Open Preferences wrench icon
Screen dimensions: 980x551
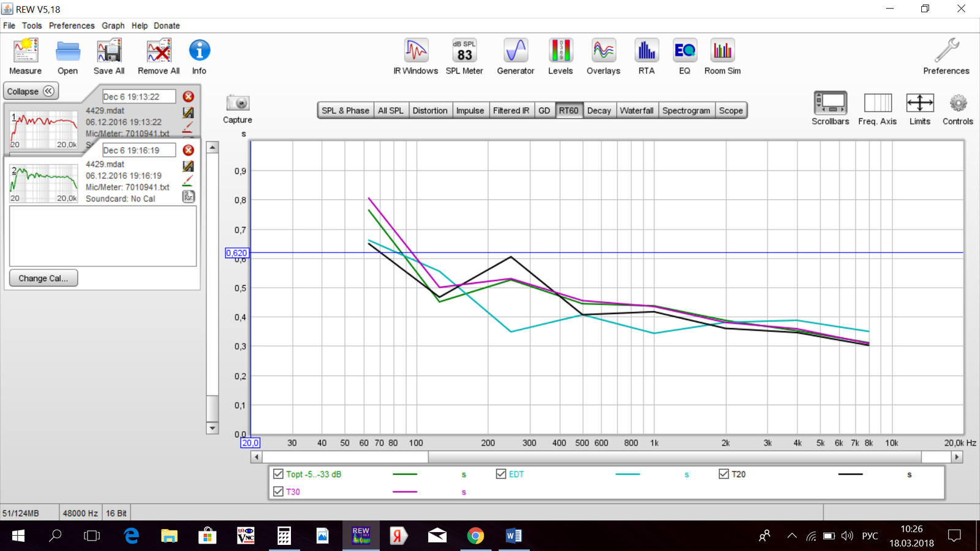pyautogui.click(x=946, y=56)
